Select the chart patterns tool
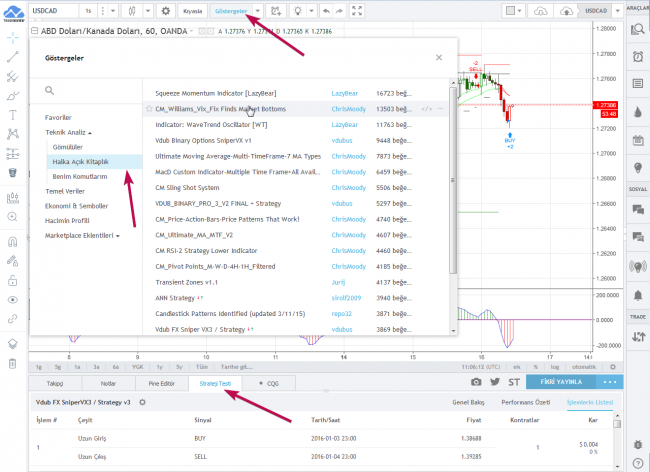This screenshot has width=650, height=472. click(x=13, y=134)
